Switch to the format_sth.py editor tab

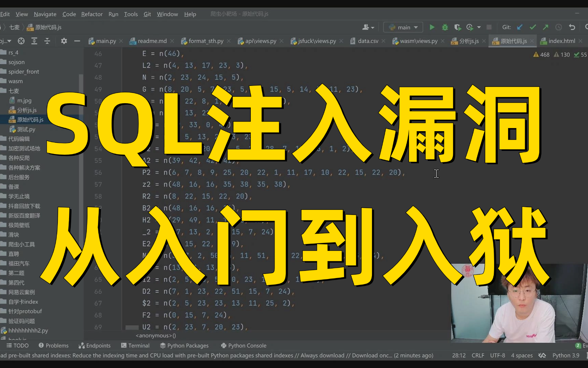coord(206,41)
